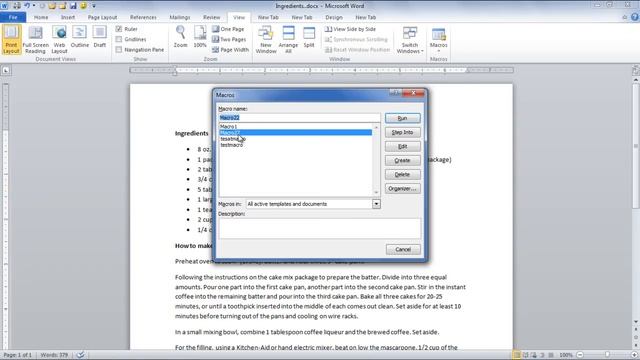Click the Step Into button
640x360 pixels.
click(x=402, y=132)
